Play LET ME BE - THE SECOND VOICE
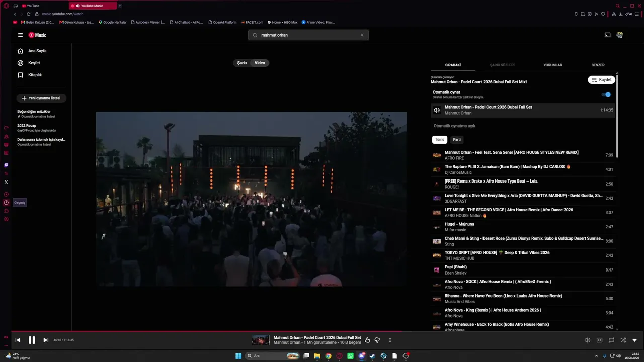The height and width of the screenshot is (362, 644). 523,213
